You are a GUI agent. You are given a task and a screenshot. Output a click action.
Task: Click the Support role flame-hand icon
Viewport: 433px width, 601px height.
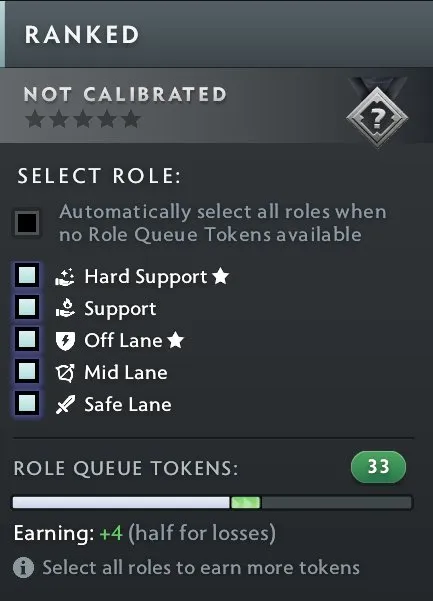point(65,309)
